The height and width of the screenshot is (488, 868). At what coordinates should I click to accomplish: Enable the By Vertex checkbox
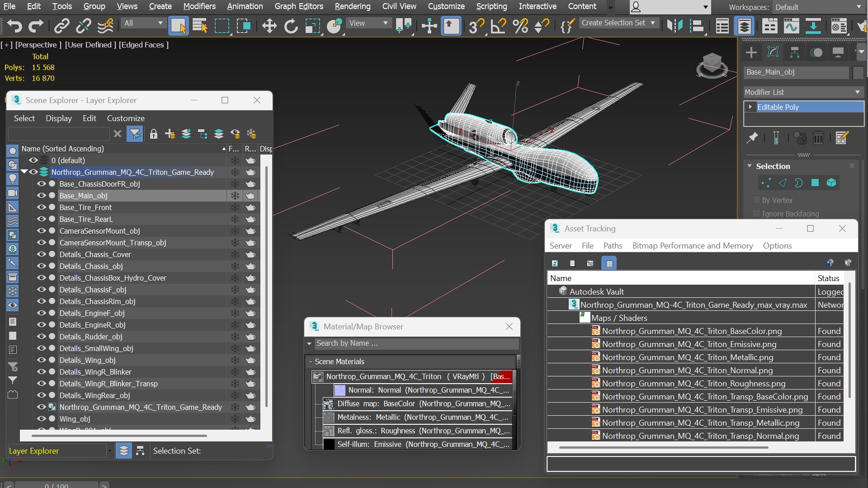pyautogui.click(x=755, y=200)
